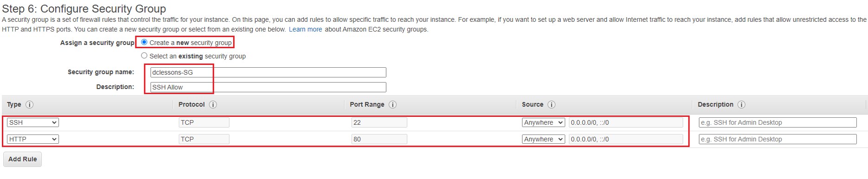Click the port range field showing 80
Image resolution: width=868 pixels, height=179 pixels.
(x=379, y=139)
